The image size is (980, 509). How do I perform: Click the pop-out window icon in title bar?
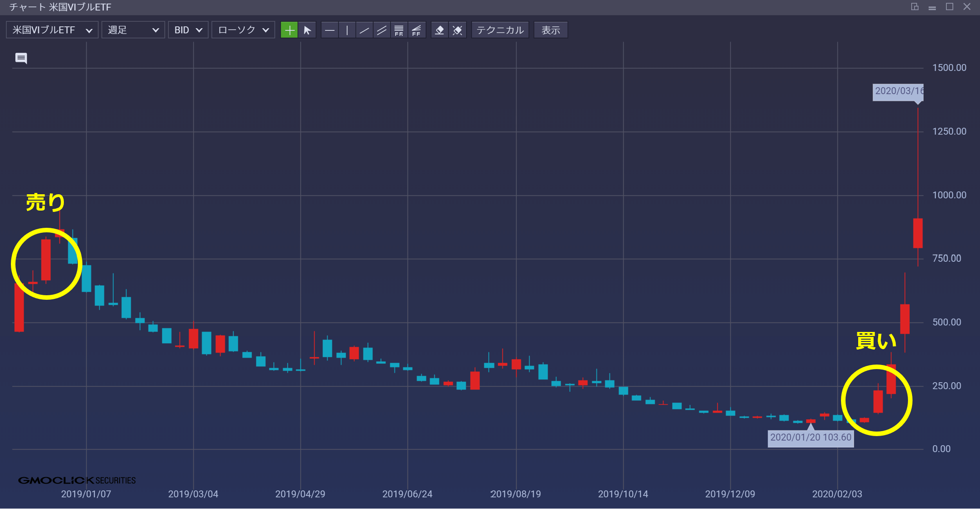point(915,7)
